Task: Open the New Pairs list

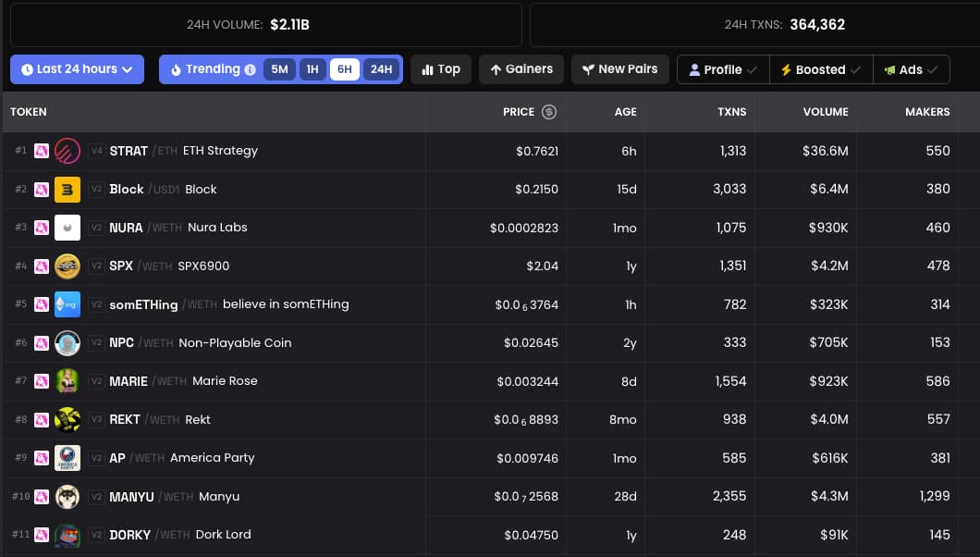Action: pyautogui.click(x=619, y=69)
